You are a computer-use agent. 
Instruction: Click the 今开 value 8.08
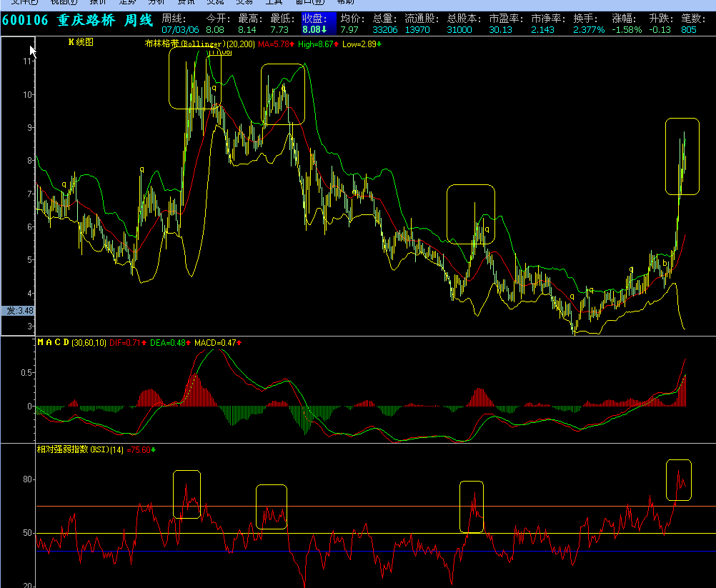pyautogui.click(x=215, y=30)
